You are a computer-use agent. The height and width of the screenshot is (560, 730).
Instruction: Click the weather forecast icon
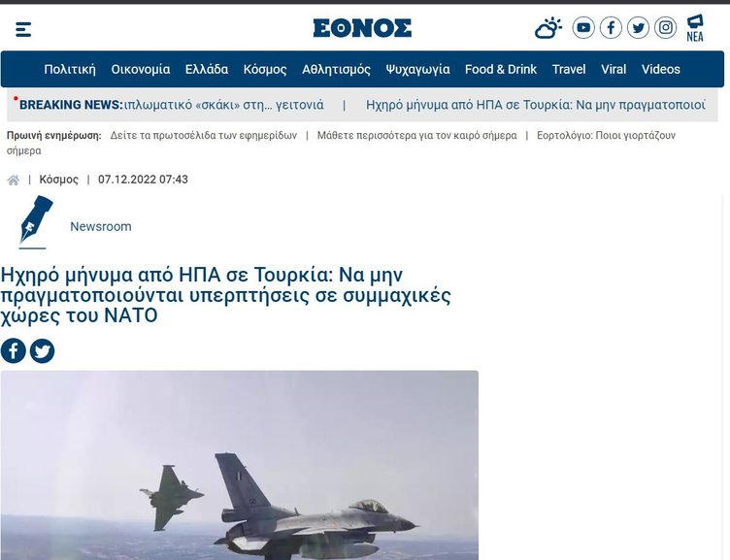coord(547,28)
